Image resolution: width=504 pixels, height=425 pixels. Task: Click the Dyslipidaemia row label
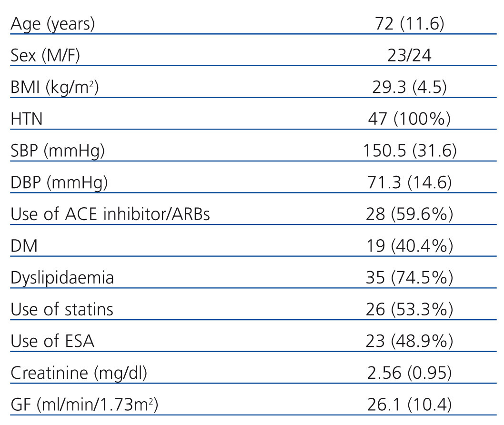tap(62, 277)
